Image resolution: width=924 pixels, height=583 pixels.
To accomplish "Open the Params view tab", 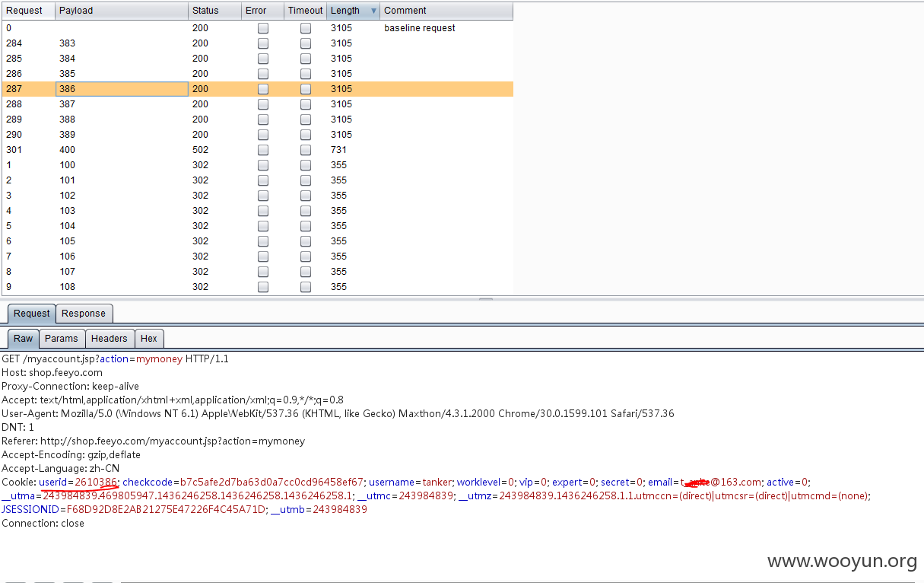I will pos(62,339).
